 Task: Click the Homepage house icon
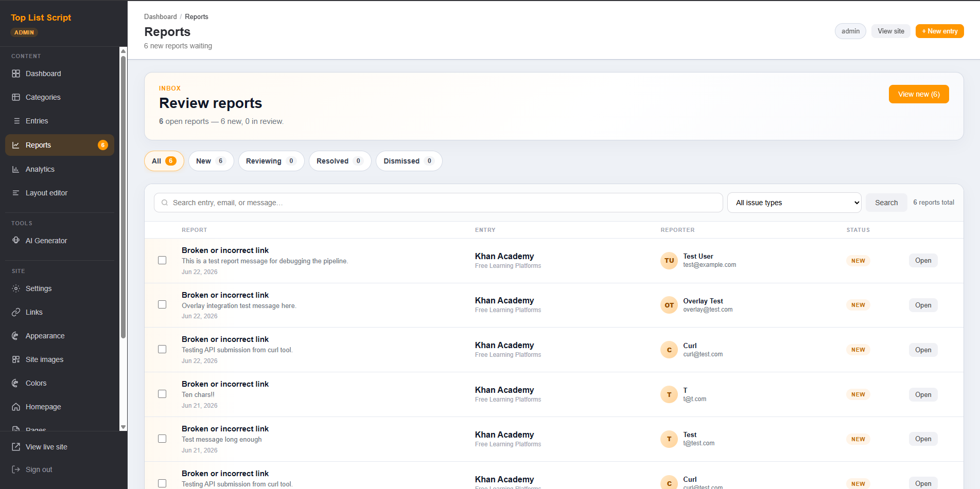coord(16,407)
